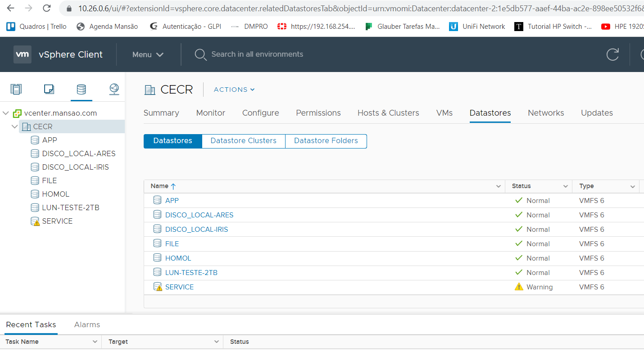The height and width of the screenshot is (356, 644).
Task: Open the ACTIONS dropdown for CECR
Action: (234, 90)
